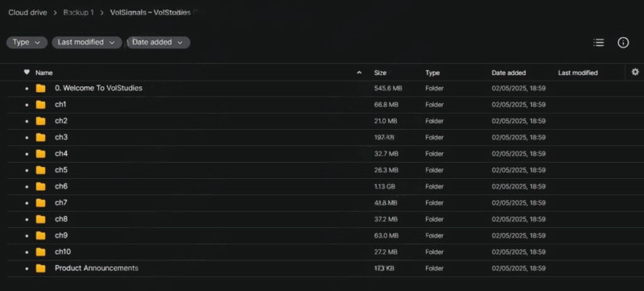
Task: Open column settings gear icon
Action: [635, 72]
